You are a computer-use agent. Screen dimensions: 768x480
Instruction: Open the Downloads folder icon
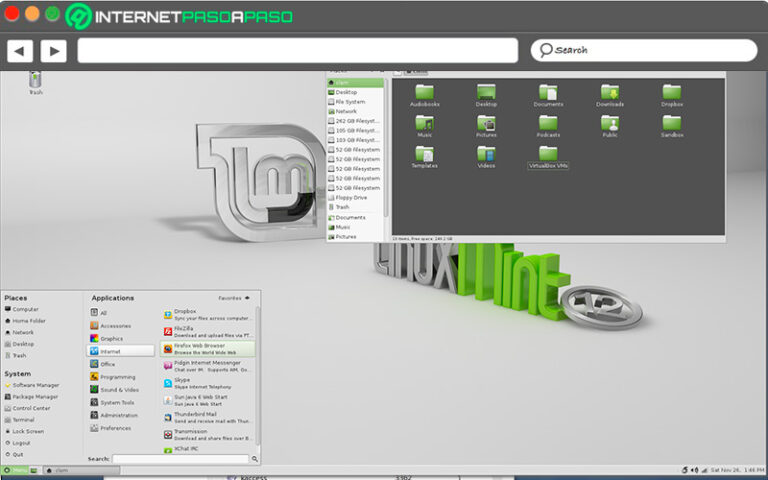click(x=610, y=95)
